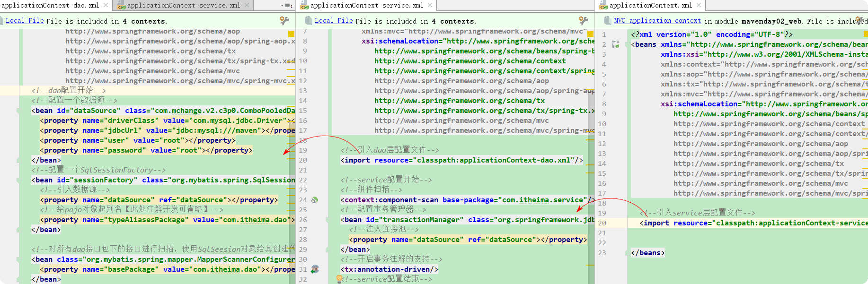The height and width of the screenshot is (284, 868).
Task: Click the context:component-scan line
Action: (x=467, y=200)
